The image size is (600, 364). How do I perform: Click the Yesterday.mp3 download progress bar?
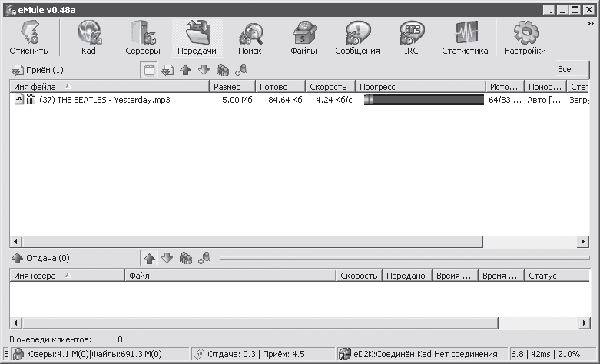[x=424, y=100]
